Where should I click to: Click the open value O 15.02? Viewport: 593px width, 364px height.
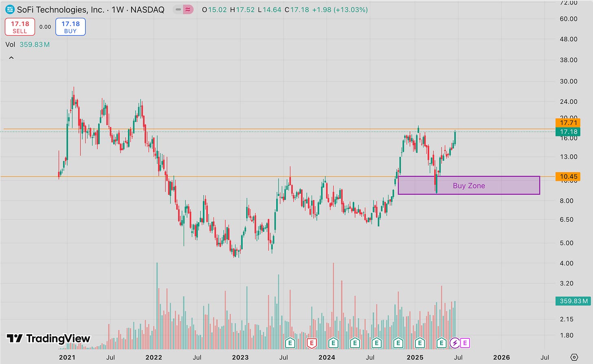pos(214,9)
